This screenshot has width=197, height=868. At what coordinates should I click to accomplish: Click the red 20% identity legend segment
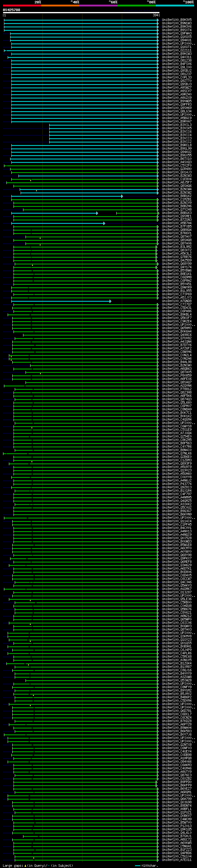(x=22, y=6)
